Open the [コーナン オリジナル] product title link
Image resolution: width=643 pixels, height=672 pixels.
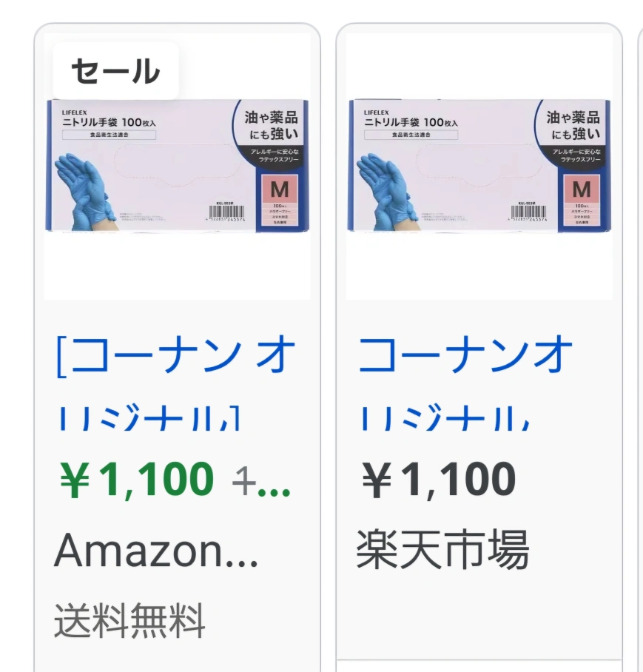[176, 383]
